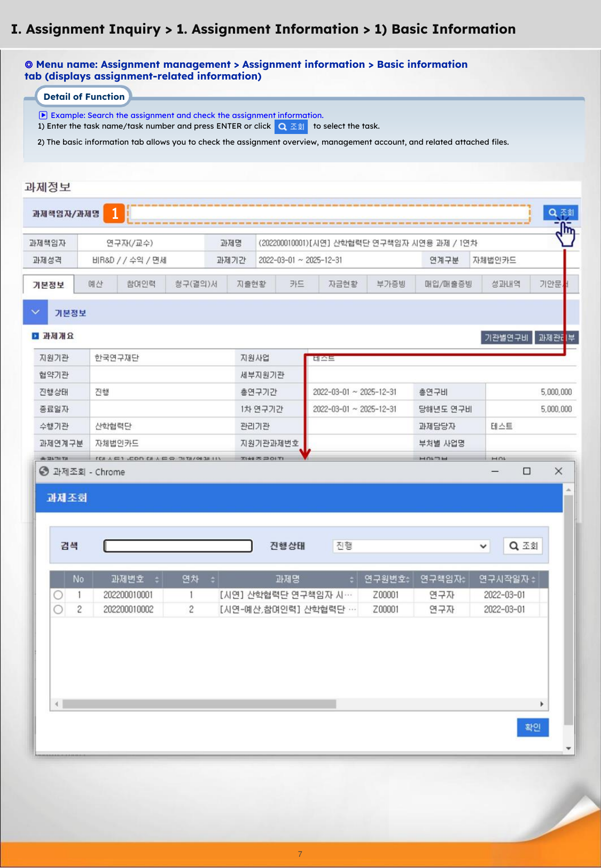
Task: Select radio button for row 1 assignment
Action: (x=58, y=595)
